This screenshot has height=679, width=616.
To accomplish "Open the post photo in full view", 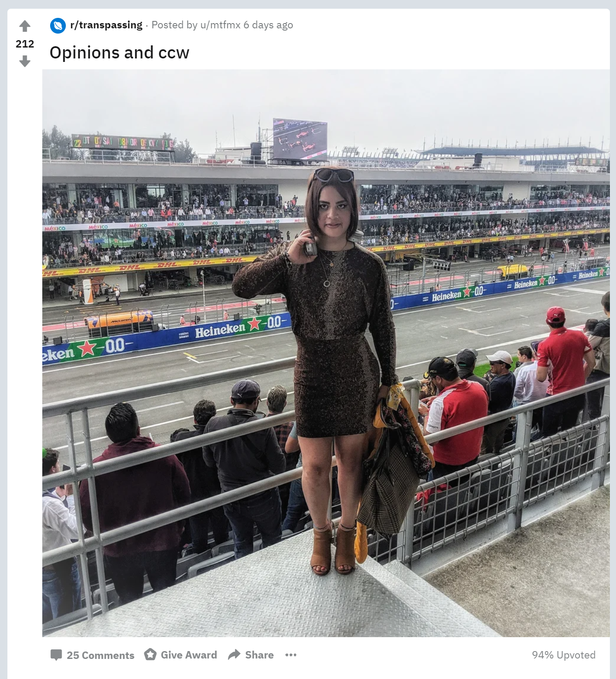I will pos(326,353).
